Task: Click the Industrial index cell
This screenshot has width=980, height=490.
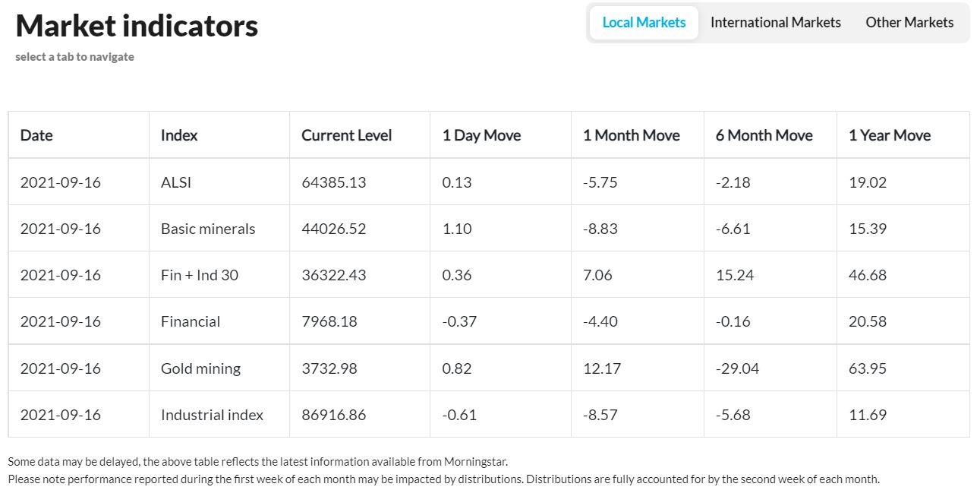Action: [212, 415]
